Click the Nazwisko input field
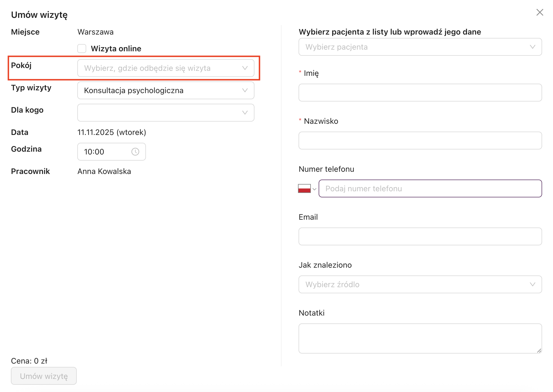Viewport: 553px width, 392px height. tap(420, 141)
